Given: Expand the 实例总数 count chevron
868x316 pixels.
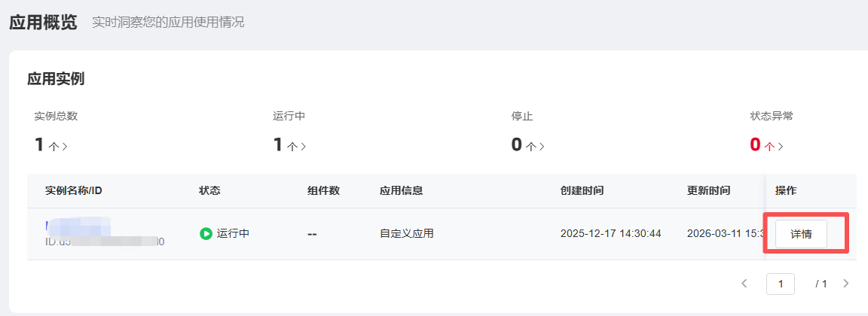Looking at the screenshot, I should tap(65, 147).
